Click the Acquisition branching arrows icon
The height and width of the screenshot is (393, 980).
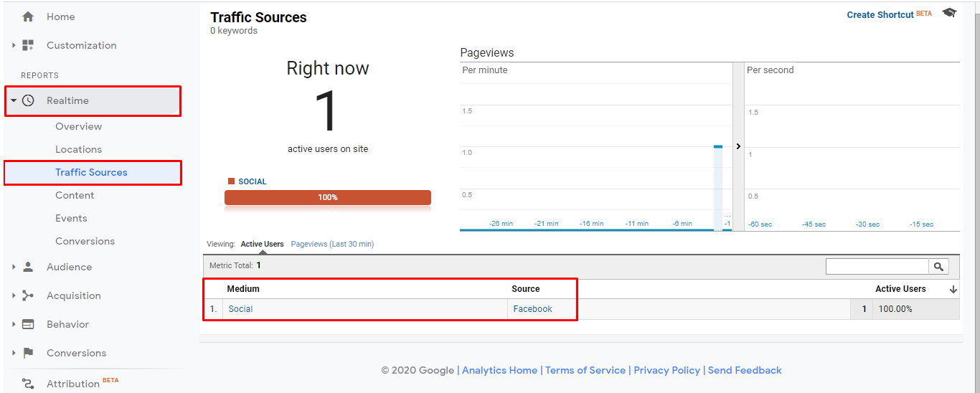(x=28, y=295)
